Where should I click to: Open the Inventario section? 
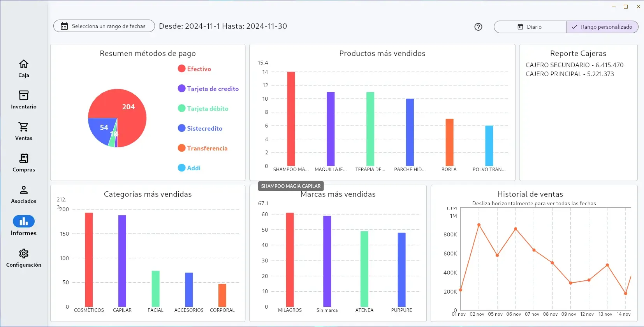click(x=24, y=100)
